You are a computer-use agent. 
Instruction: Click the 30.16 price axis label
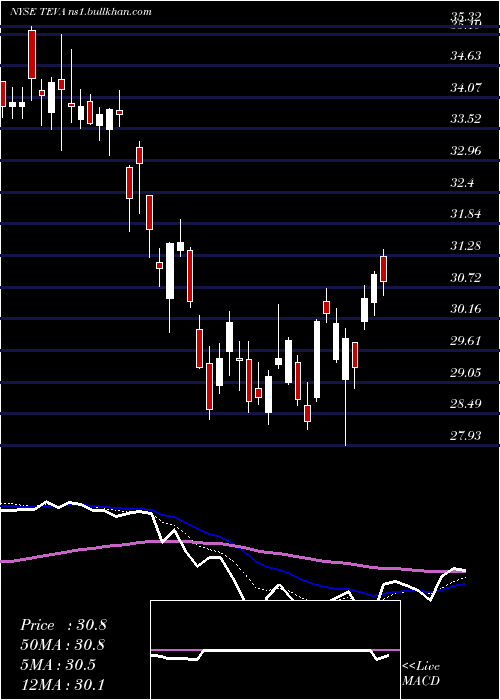(466, 309)
